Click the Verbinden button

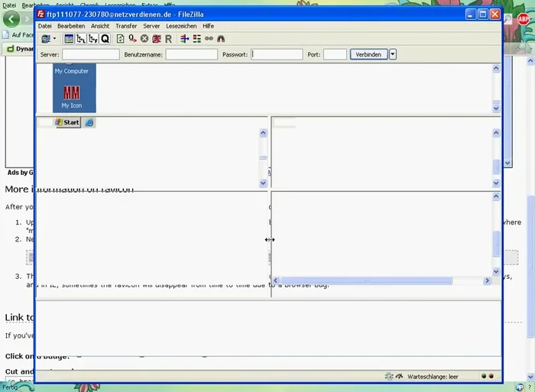pos(368,54)
